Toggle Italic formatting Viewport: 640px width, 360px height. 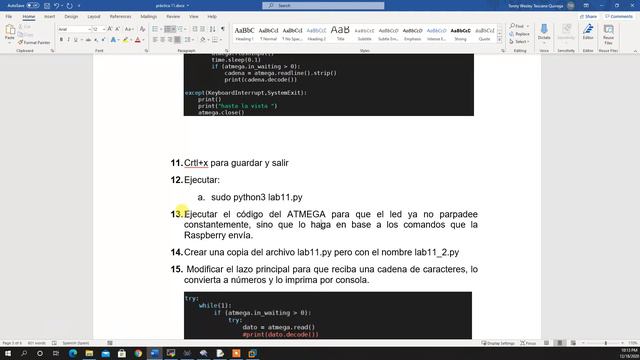(x=69, y=40)
